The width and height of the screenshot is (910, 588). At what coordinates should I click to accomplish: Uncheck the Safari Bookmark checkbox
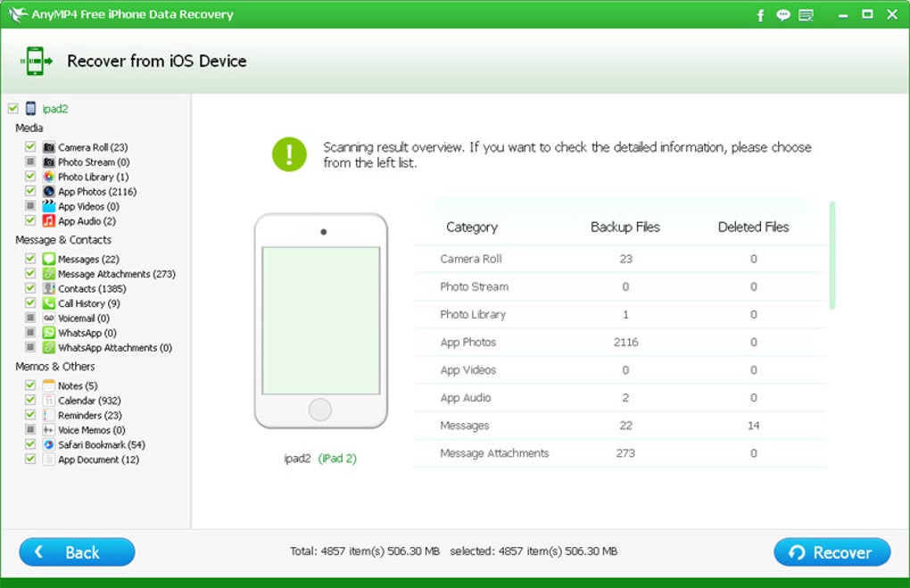point(30,444)
